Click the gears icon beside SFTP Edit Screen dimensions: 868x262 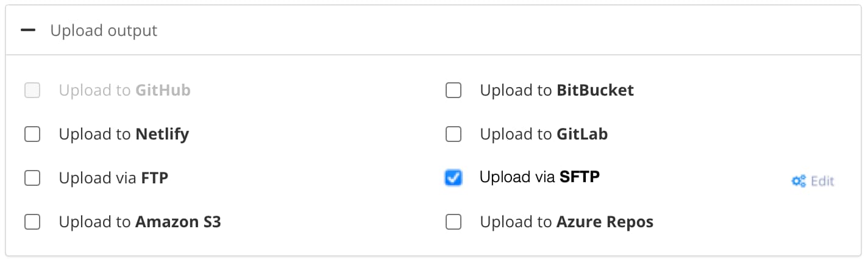799,181
